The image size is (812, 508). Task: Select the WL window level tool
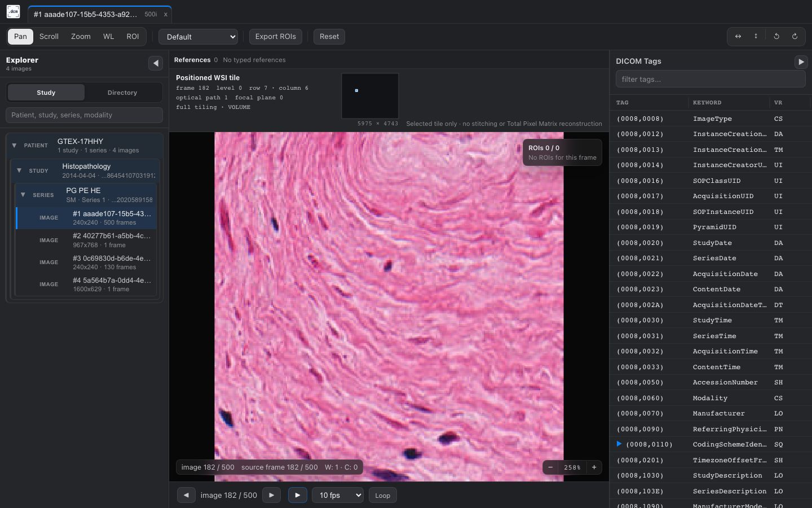[x=108, y=36]
